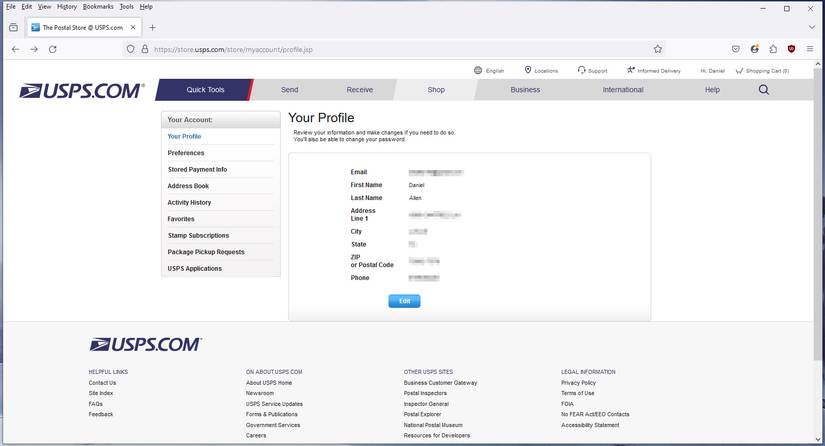Click the browser Extensions puzzle icon
The height and width of the screenshot is (446, 825).
(773, 49)
